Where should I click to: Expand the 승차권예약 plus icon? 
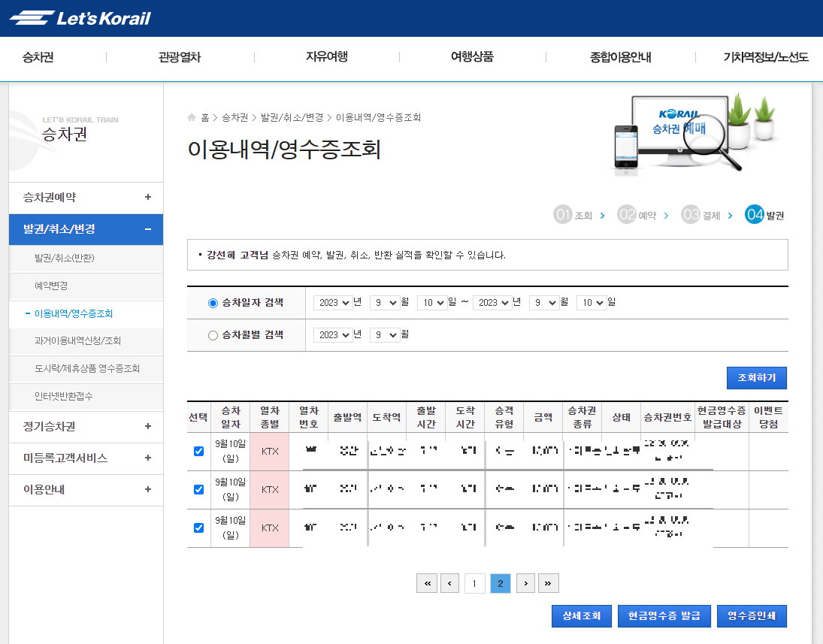pos(148,197)
